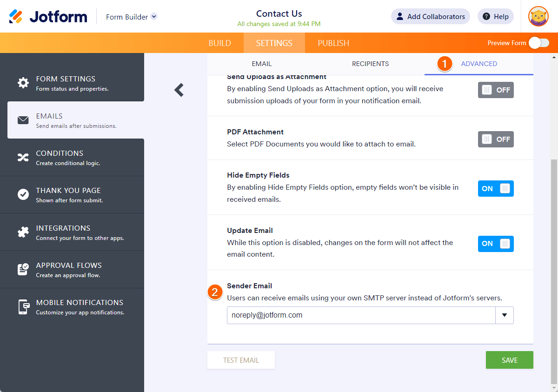Collapse the panel with the back chevron
The height and width of the screenshot is (392, 558).
click(x=179, y=90)
